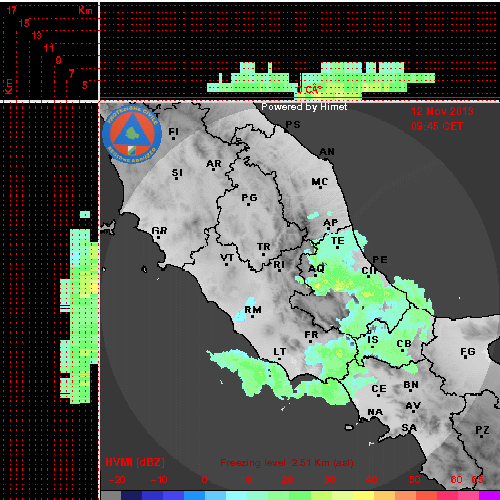500x500 pixels.
Task: Click the '-20' dBZ scale value
Action: [117, 480]
